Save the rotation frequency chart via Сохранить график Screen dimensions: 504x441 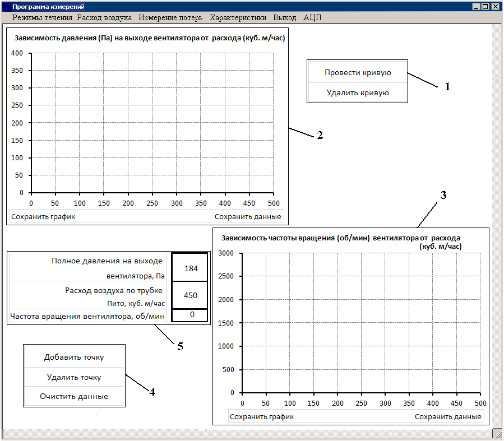[262, 416]
